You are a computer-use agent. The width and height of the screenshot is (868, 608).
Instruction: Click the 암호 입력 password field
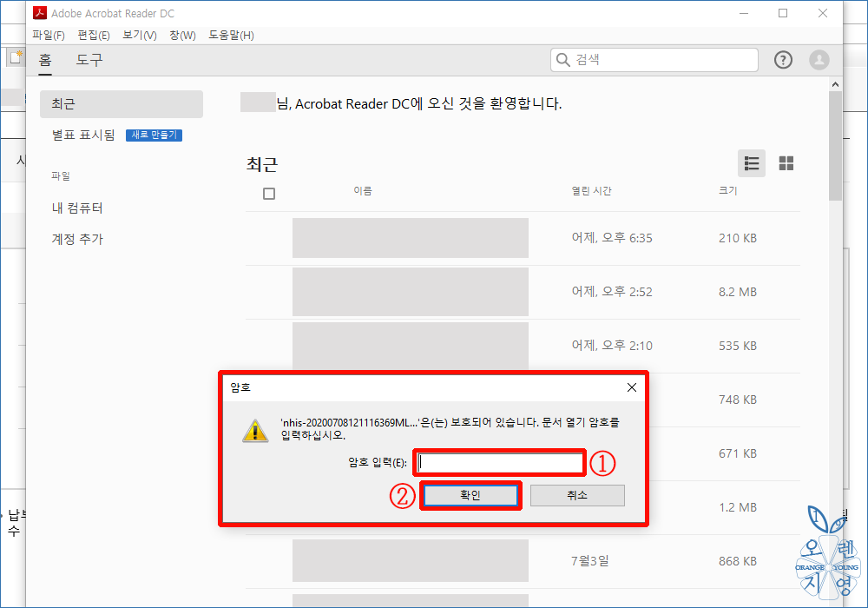coord(500,462)
